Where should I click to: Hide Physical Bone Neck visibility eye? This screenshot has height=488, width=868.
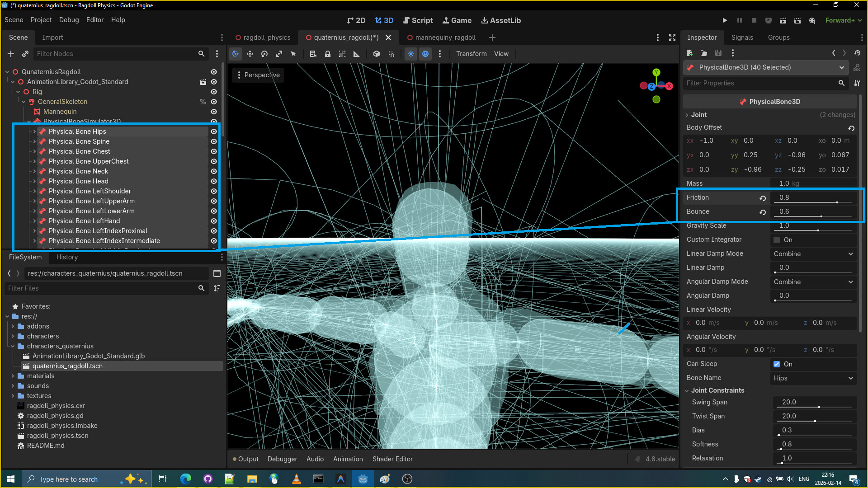tap(214, 171)
